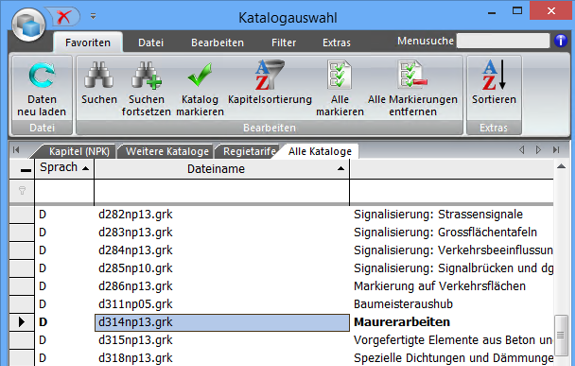Image resolution: width=575 pixels, height=366 pixels.
Task: Click the bold Maurerarbeiten description
Action: pos(402,322)
